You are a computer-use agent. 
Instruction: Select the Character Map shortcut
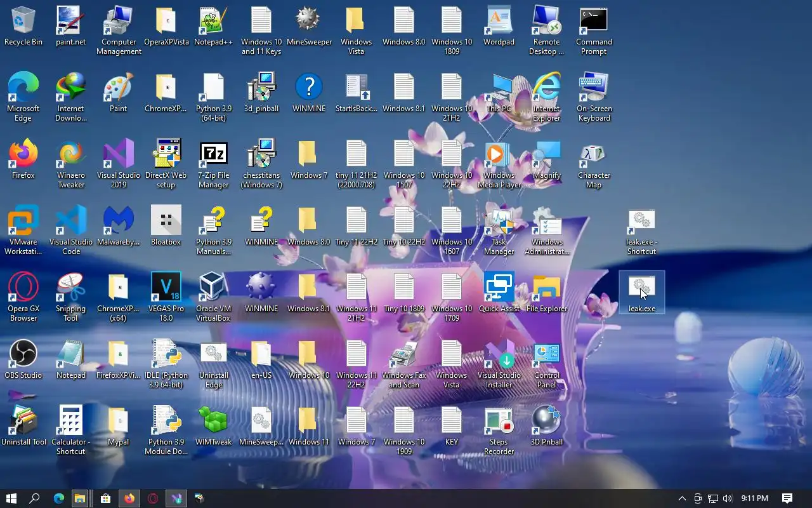[594, 164]
